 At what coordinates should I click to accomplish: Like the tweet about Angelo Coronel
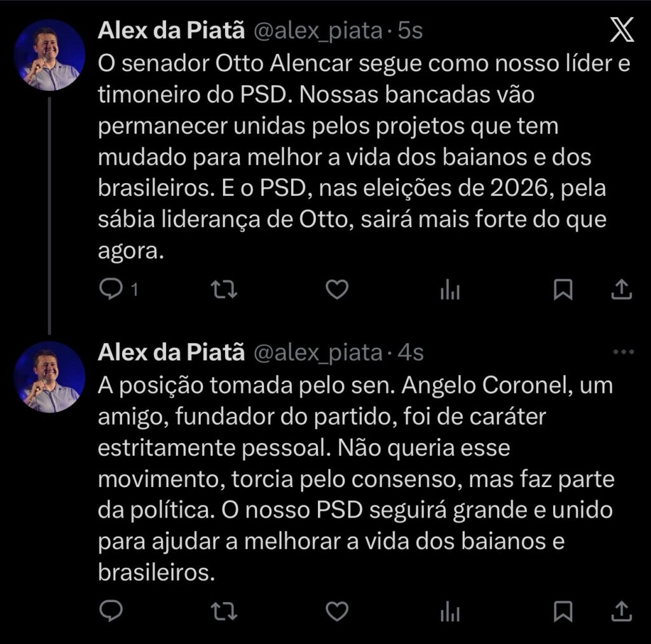pos(336,611)
